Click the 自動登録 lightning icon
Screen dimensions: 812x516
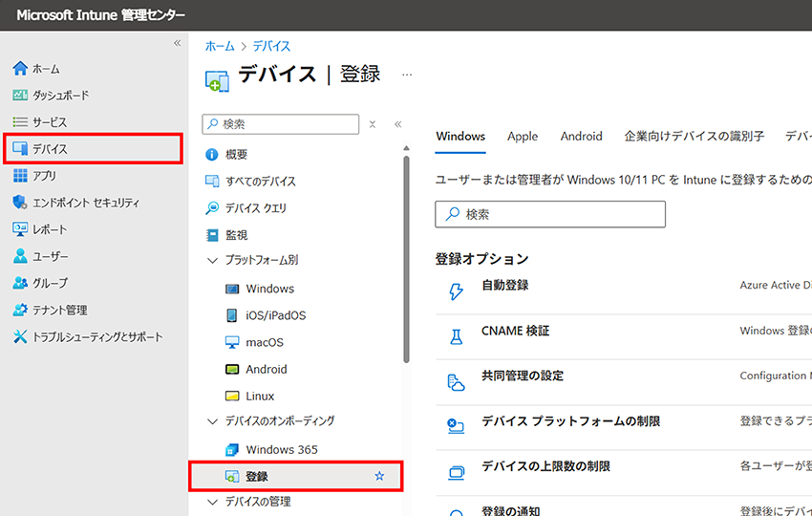[x=456, y=291]
